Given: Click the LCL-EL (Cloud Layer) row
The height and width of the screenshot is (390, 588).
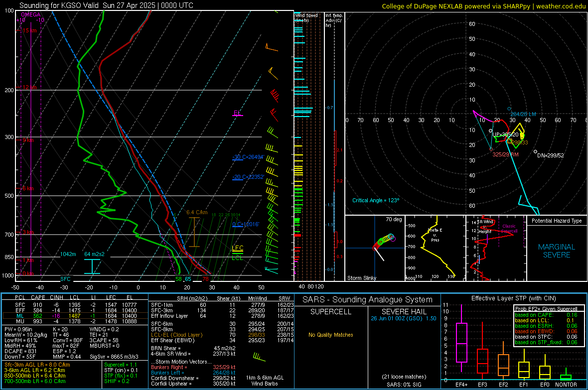Looking at the screenshot, I should [222, 335].
